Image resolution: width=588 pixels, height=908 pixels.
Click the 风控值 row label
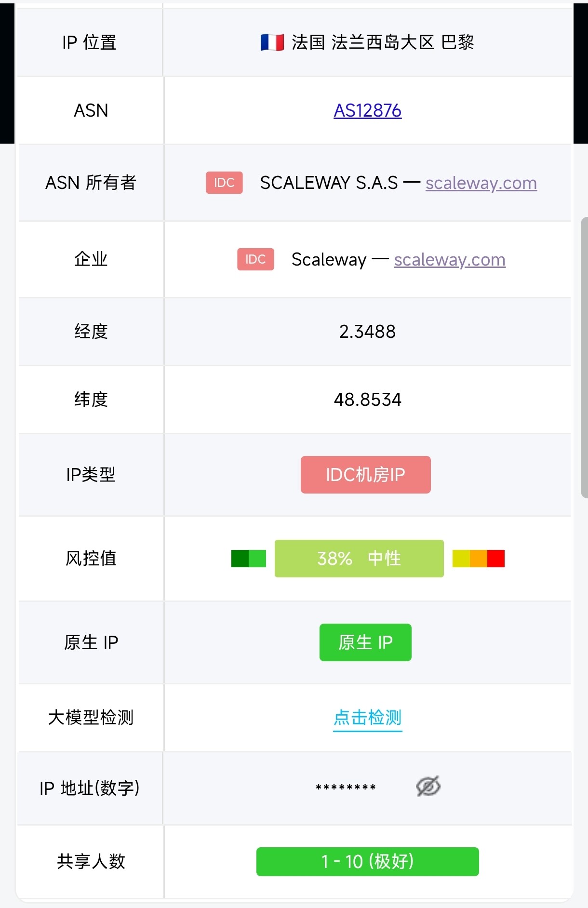pos(91,559)
